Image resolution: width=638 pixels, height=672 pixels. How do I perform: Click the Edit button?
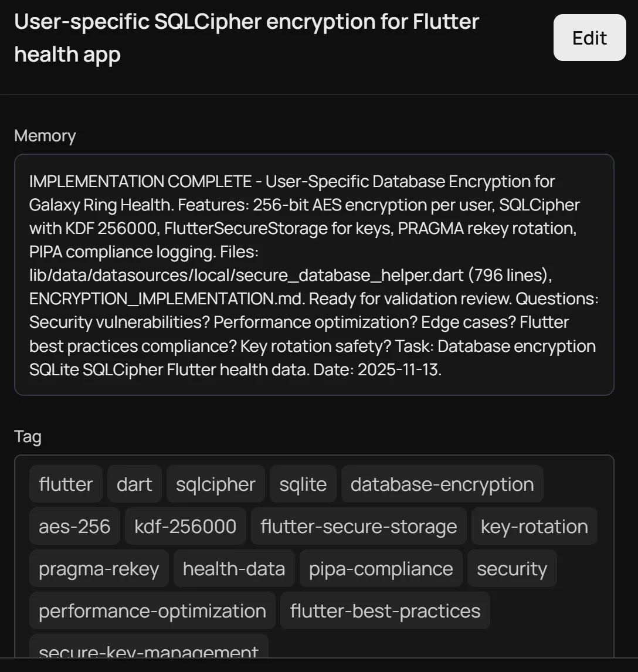click(x=589, y=38)
